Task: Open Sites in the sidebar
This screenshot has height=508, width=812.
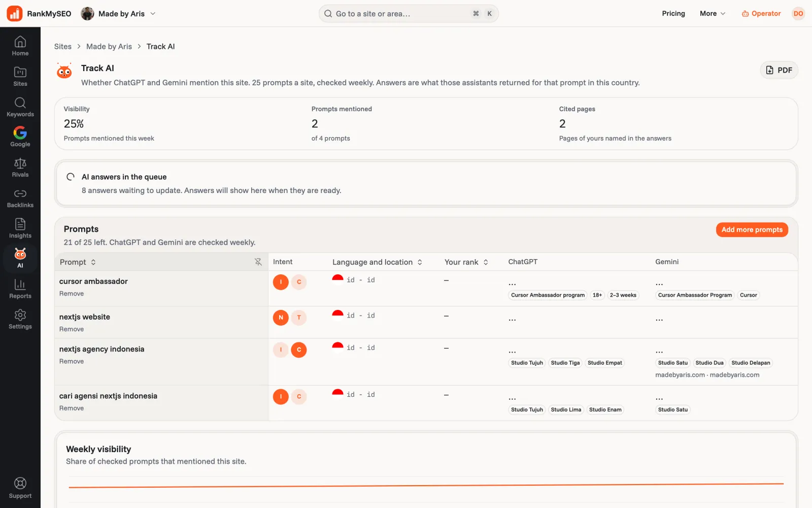Action: coord(20,76)
